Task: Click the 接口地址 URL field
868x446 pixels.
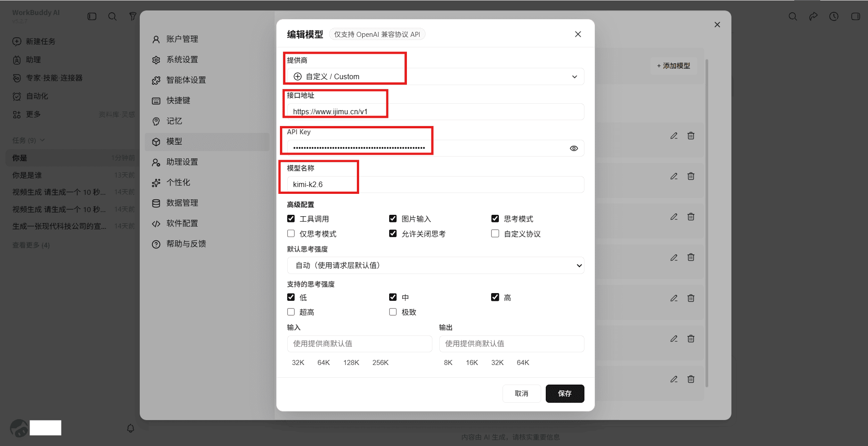Action: point(435,111)
